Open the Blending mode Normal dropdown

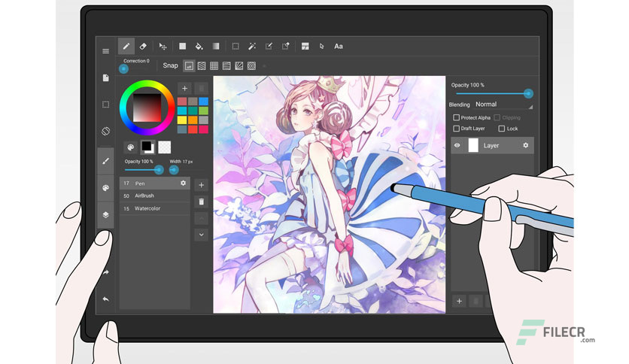503,105
